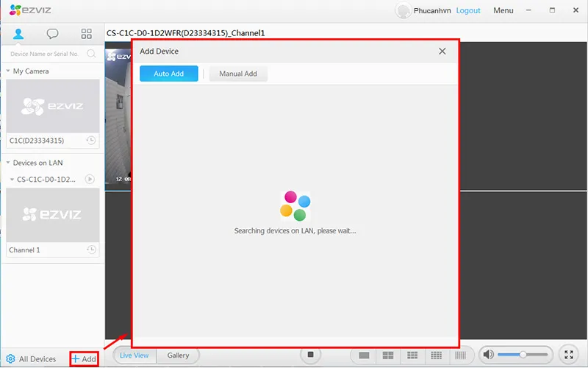Image resolution: width=588 pixels, height=368 pixels.
Task: Open playback history for Channel 1
Action: coord(90,250)
